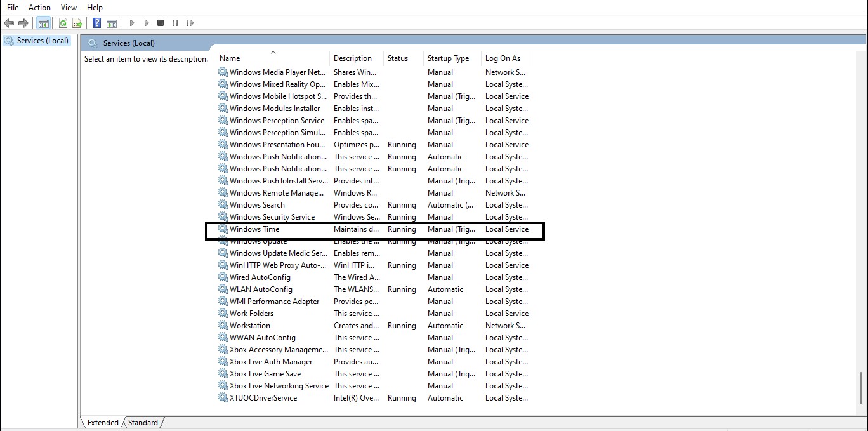This screenshot has height=431, width=868.
Task: Refresh the services list
Action: coord(63,23)
